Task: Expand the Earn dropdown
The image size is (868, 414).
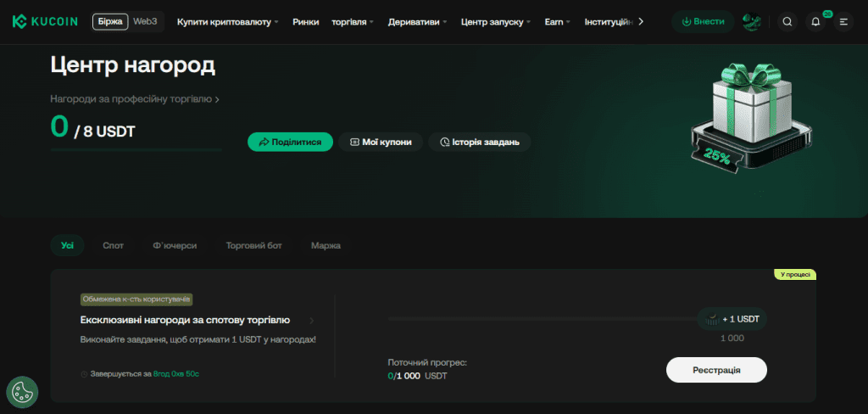Action: click(x=558, y=21)
